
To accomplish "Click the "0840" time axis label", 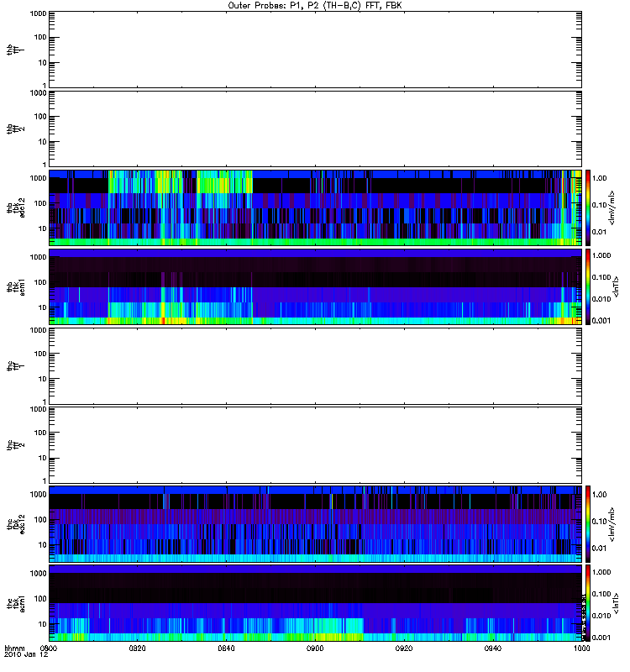I will tap(226, 648).
